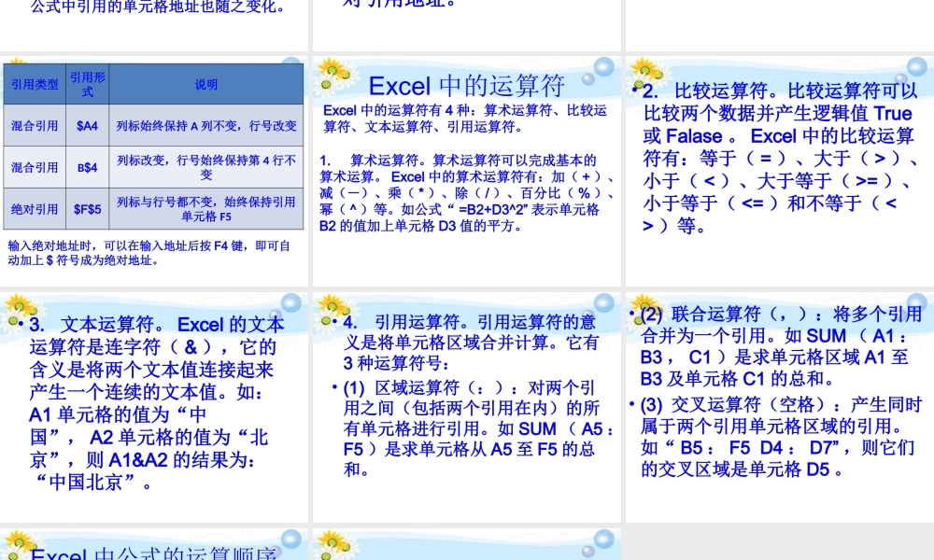This screenshot has height=560, width=934.
Task: Click the paragraph Excel 中的运算符有 4 种
Action: coord(465,119)
